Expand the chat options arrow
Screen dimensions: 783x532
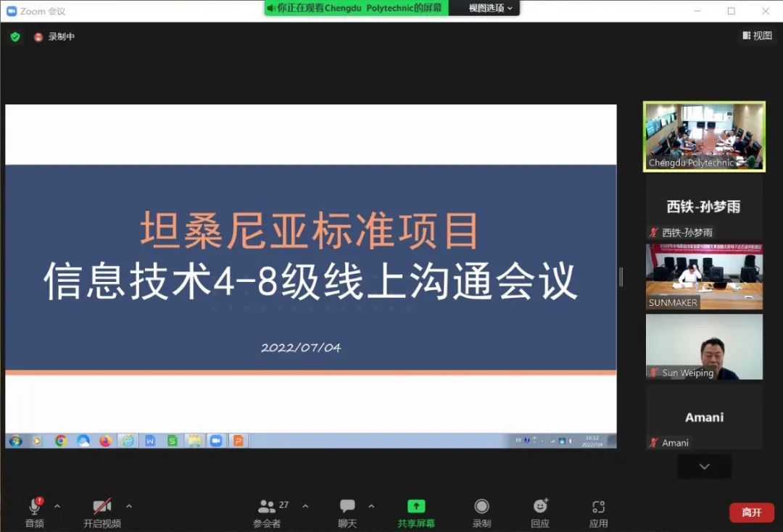coord(371,506)
